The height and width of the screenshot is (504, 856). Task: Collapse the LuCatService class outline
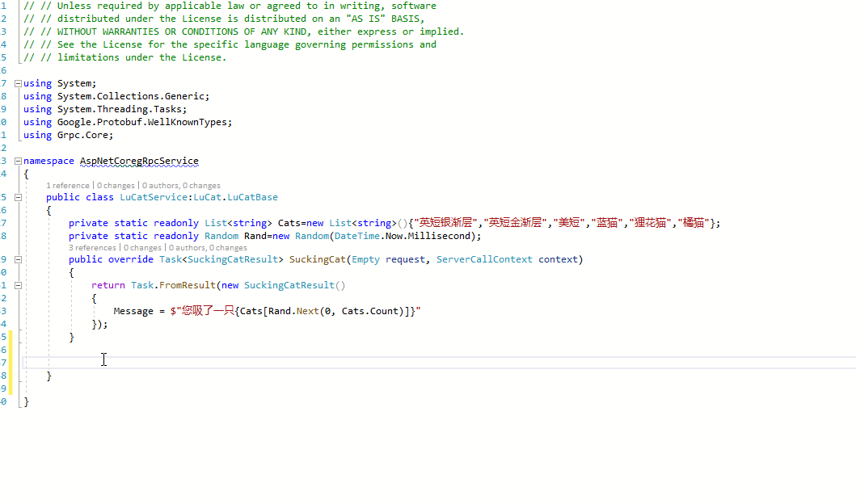click(x=18, y=197)
